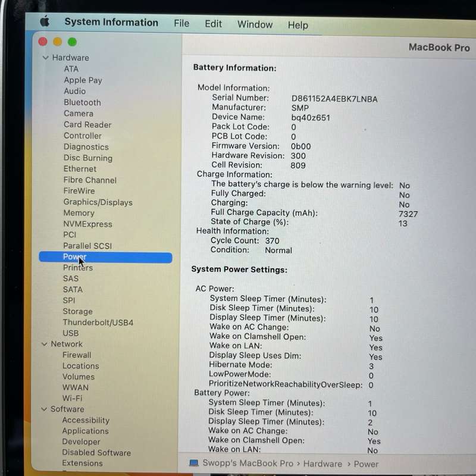Select WWAN under Network

coord(76,388)
